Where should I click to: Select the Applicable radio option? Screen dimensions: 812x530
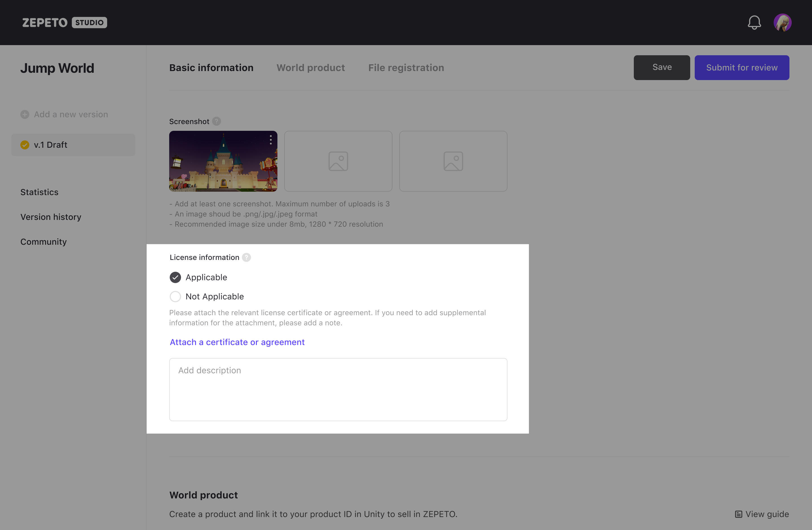coord(175,277)
